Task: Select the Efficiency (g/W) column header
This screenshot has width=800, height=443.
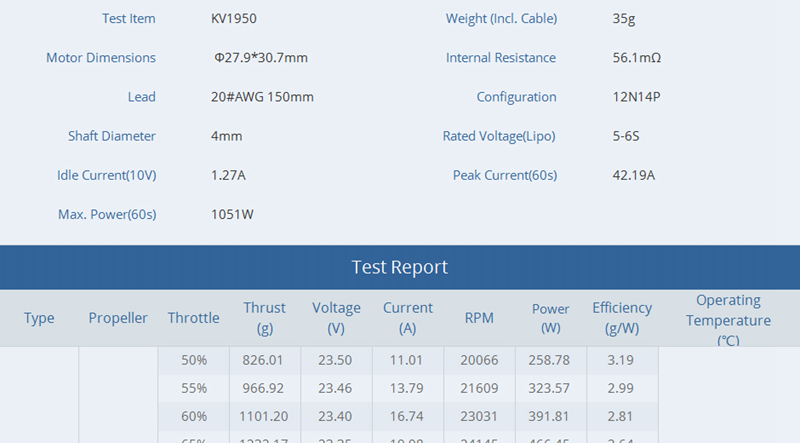Action: (621, 318)
